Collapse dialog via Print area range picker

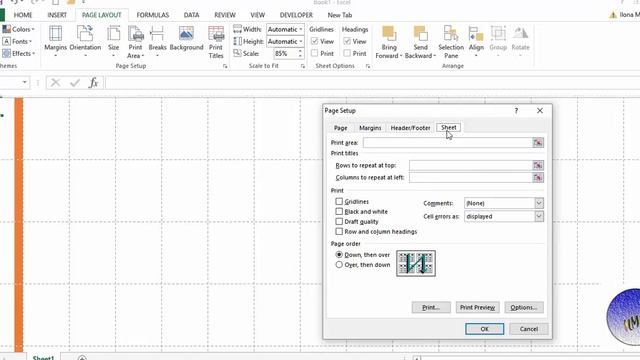538,142
